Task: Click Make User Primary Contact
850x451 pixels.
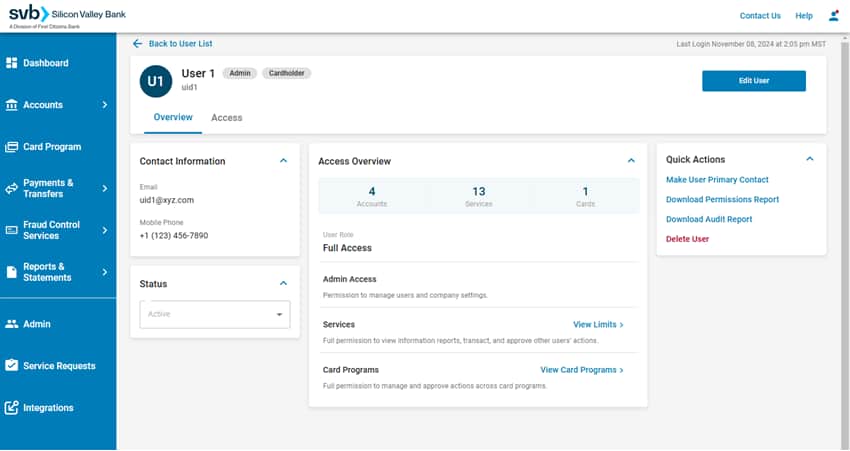Action: pos(717,179)
